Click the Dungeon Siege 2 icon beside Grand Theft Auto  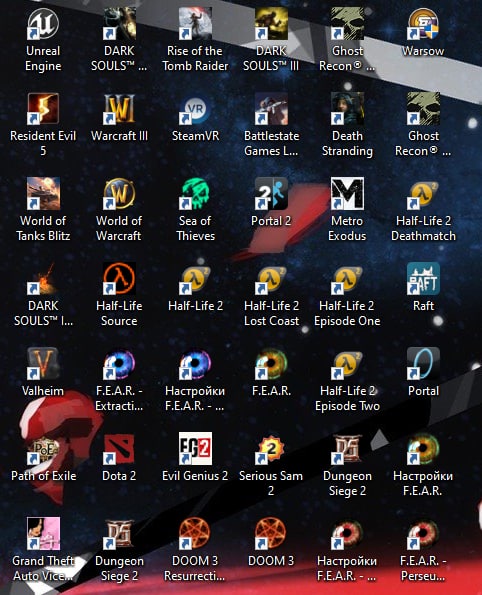click(119, 534)
